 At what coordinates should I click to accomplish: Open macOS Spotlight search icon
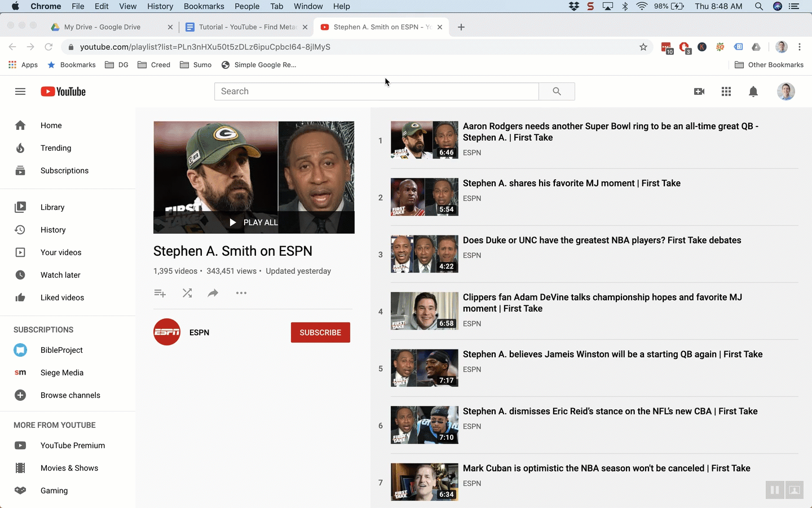[759, 6]
